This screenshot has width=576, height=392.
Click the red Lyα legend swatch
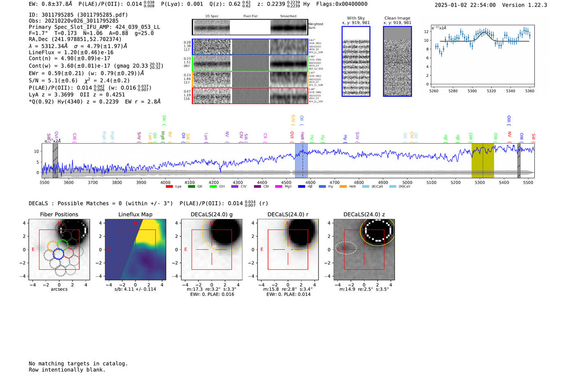pos(169,187)
